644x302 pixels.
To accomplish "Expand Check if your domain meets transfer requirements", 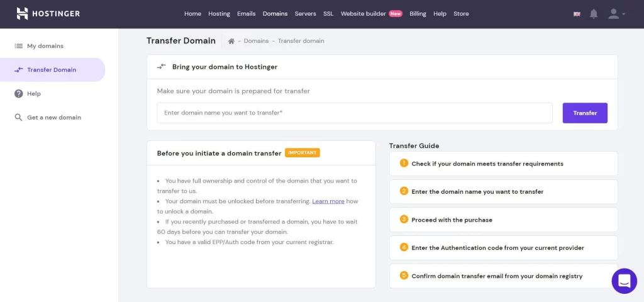I will [x=504, y=164].
